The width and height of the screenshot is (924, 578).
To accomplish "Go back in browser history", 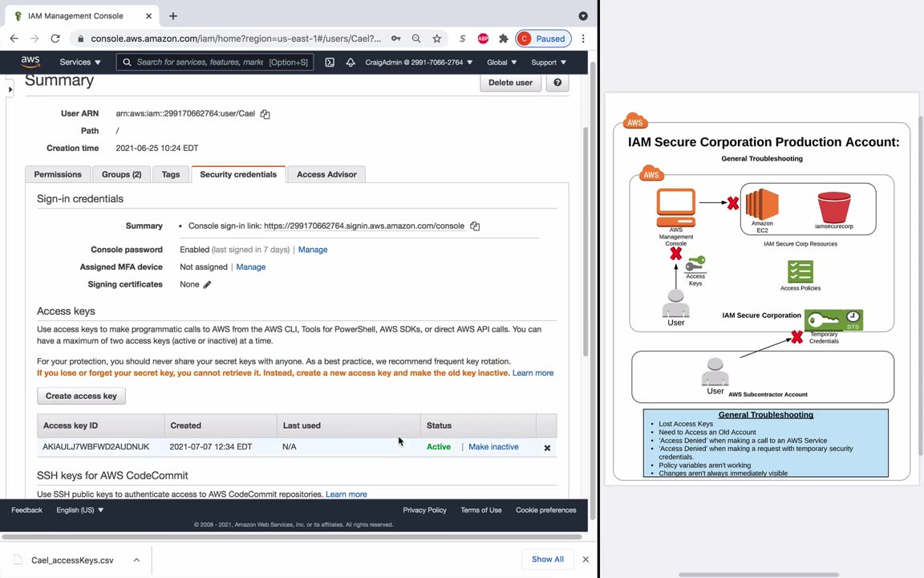I will tap(14, 39).
